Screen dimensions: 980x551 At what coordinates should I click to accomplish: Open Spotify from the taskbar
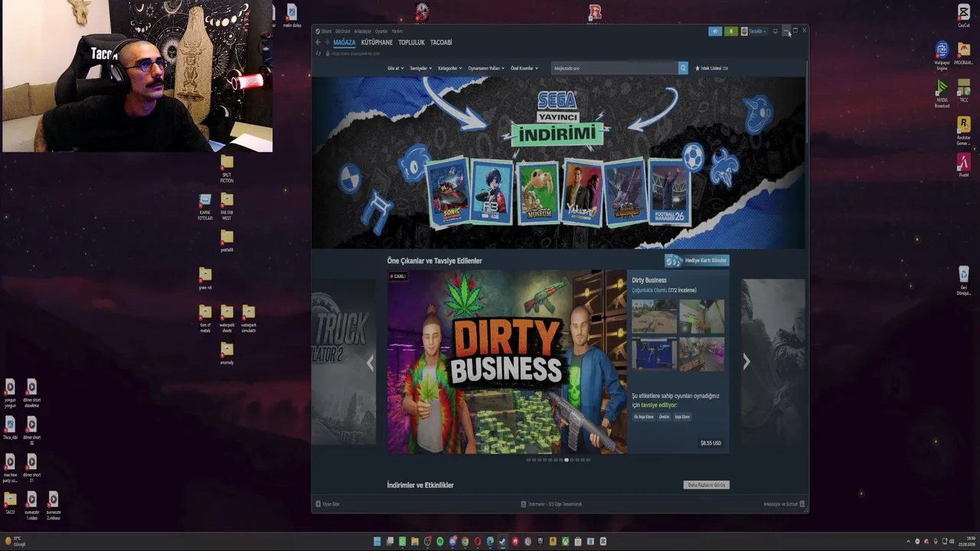pyautogui.click(x=440, y=542)
